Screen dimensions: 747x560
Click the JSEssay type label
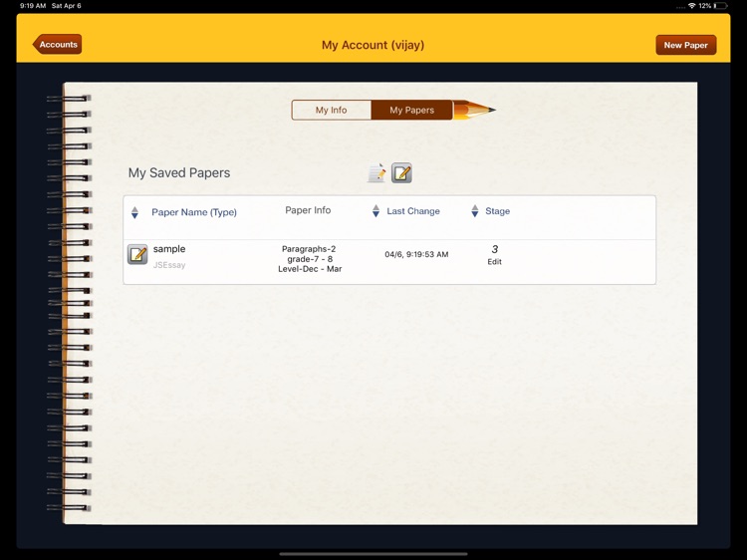[169, 265]
